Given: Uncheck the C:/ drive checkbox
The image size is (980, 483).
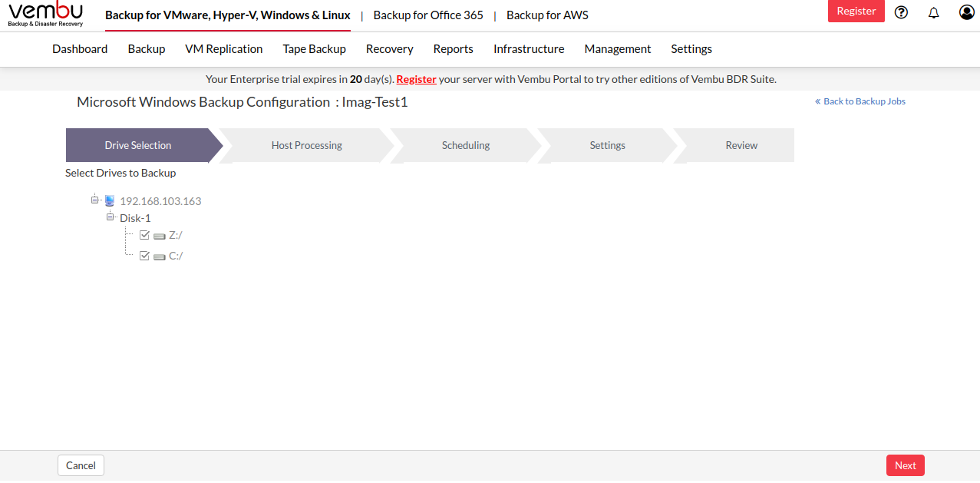Looking at the screenshot, I should point(144,256).
